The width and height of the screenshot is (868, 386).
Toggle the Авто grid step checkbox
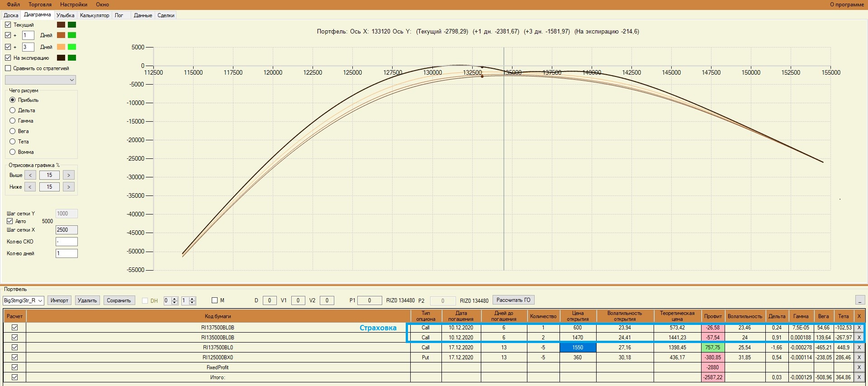coord(9,221)
